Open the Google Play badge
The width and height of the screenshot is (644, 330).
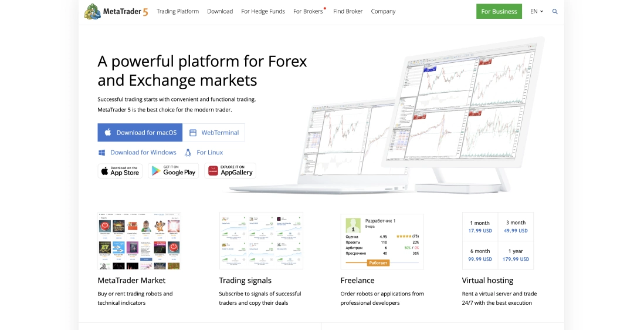coord(174,171)
